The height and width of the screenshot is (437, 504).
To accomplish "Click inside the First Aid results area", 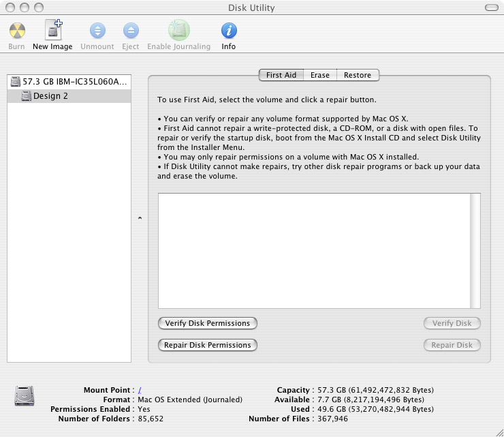I will (314, 251).
